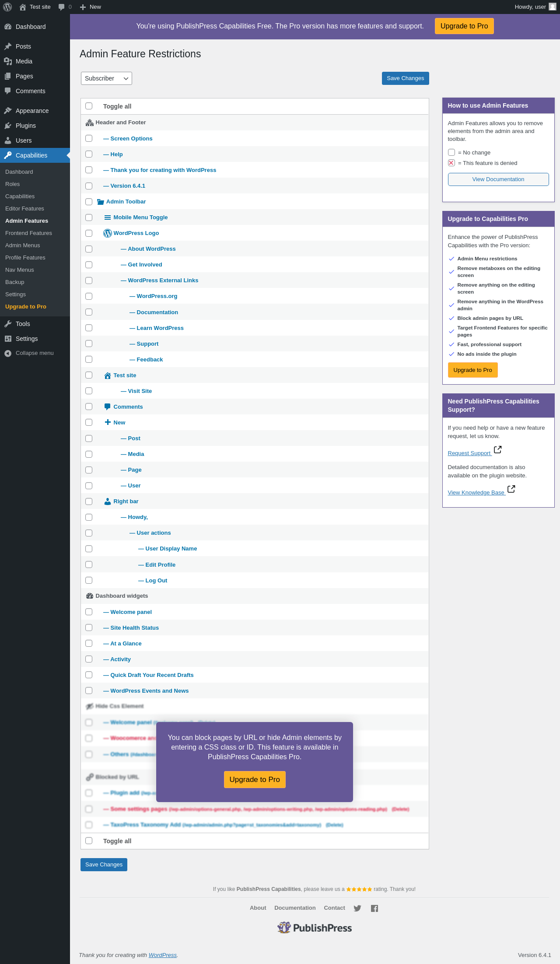Viewport: 560px width, 964px height.
Task: Click Upgrade to Pro in overlay popup
Action: click(x=255, y=780)
